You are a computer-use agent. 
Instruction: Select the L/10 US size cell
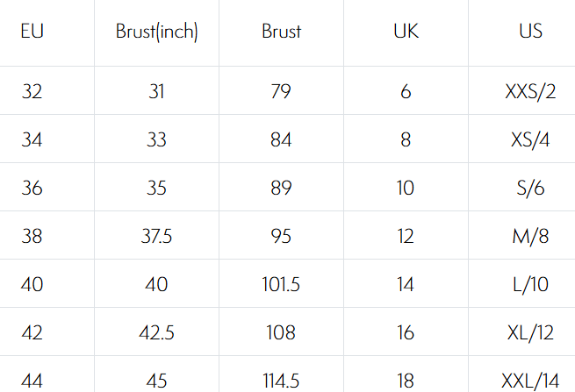coord(530,284)
